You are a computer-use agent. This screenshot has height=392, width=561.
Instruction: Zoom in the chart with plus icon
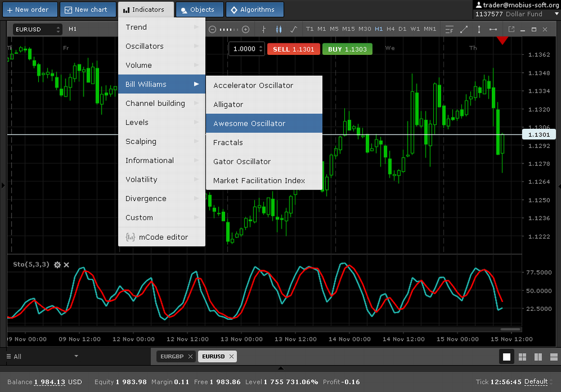(x=245, y=29)
